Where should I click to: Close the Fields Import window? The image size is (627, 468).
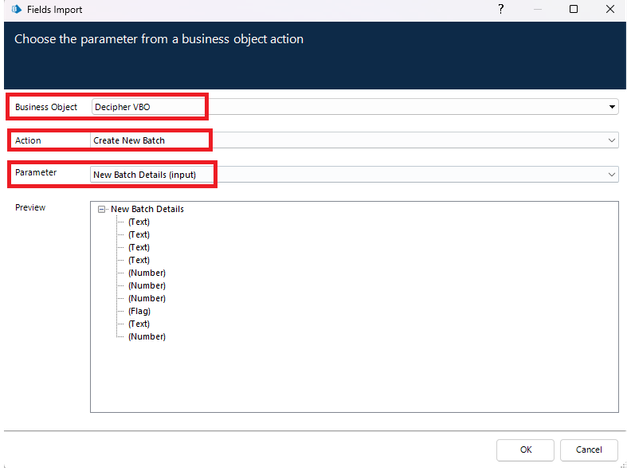click(610, 9)
